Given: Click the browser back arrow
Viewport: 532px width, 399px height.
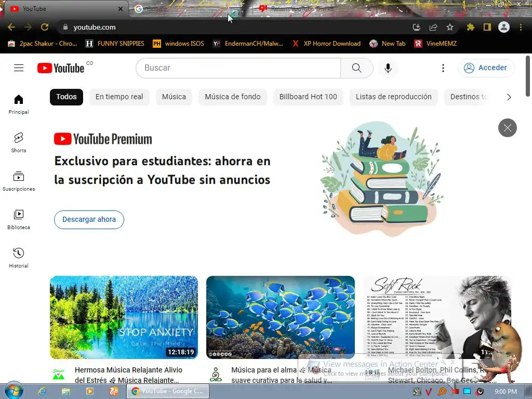Looking at the screenshot, I should tap(11, 27).
